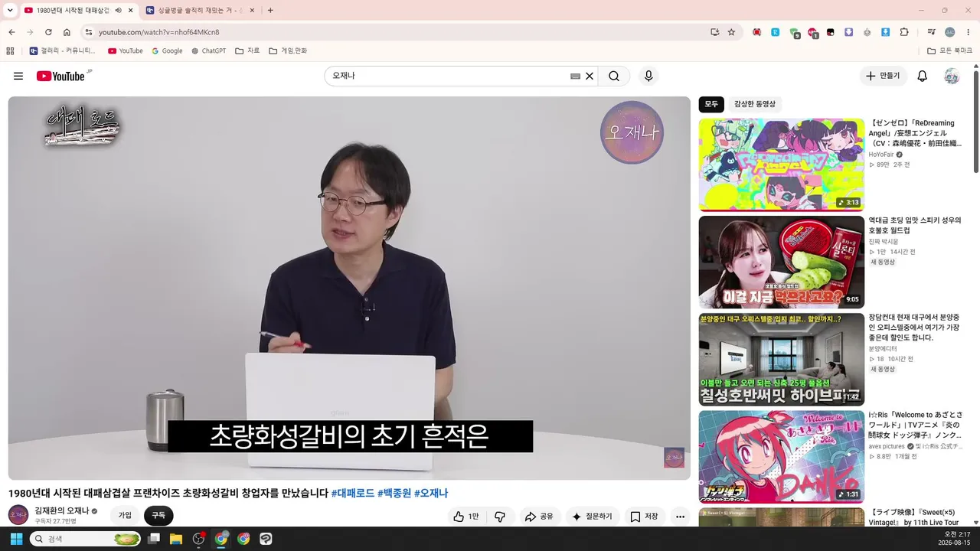This screenshot has height=551, width=980.
Task: Click the page vertical scrollbar
Action: pyautogui.click(x=976, y=122)
